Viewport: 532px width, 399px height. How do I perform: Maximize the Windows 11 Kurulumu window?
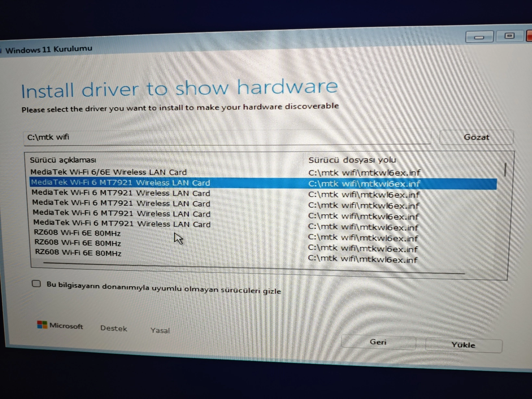pos(509,35)
